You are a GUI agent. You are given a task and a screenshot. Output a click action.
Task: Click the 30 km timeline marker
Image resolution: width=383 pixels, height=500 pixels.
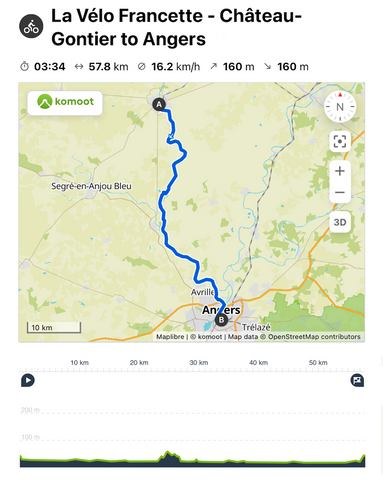[199, 362]
